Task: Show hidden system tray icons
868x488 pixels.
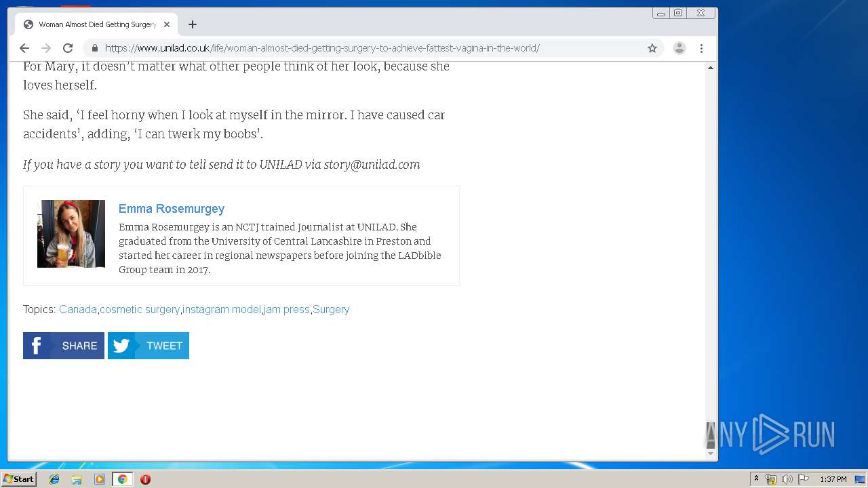Action: (x=756, y=479)
